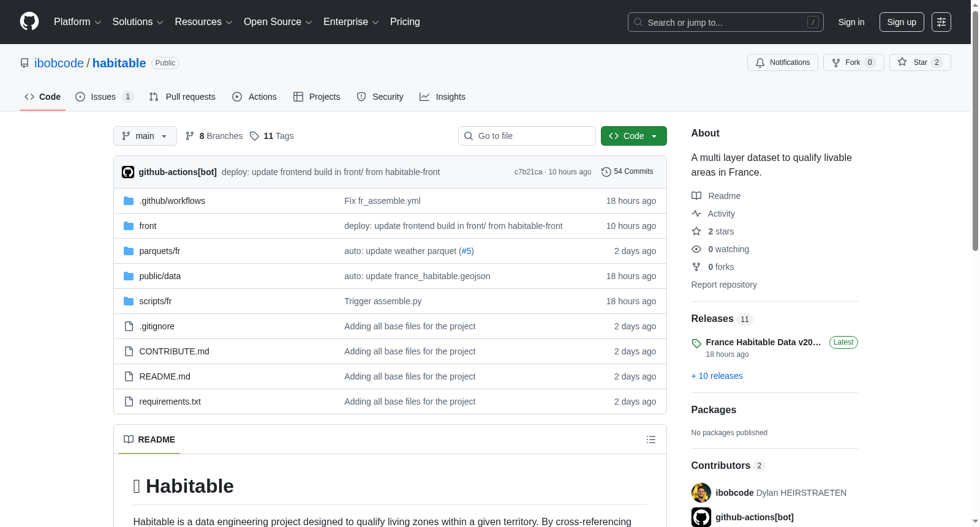980x527 pixels.
Task: Click Report repository
Action: (724, 285)
